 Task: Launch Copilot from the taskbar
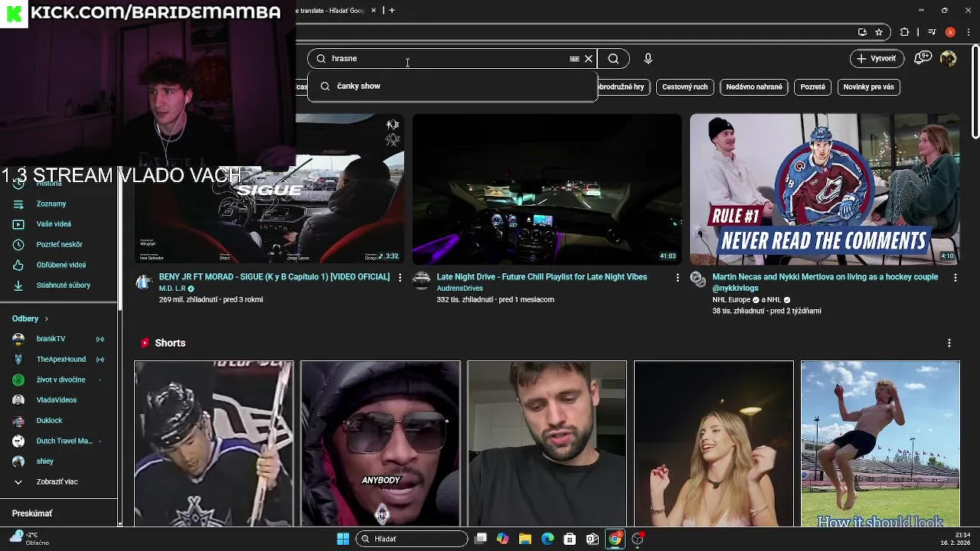(502, 539)
